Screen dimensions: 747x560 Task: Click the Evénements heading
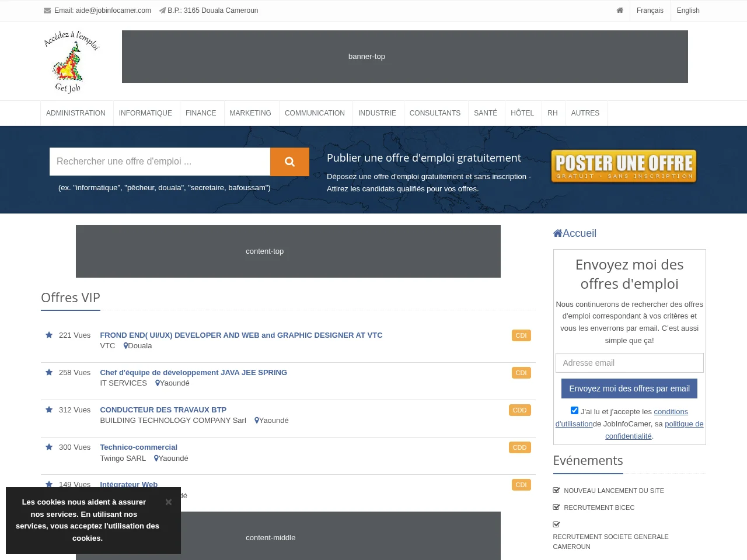(x=588, y=461)
